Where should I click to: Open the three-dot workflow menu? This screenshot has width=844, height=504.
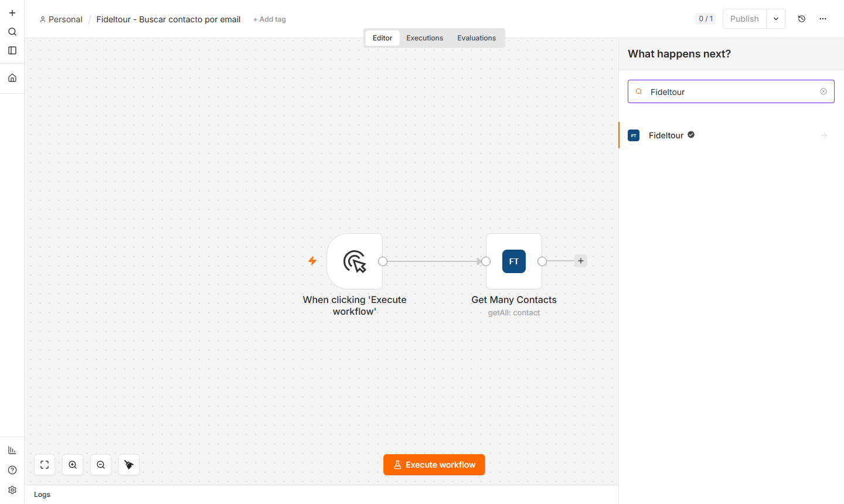[x=823, y=19]
